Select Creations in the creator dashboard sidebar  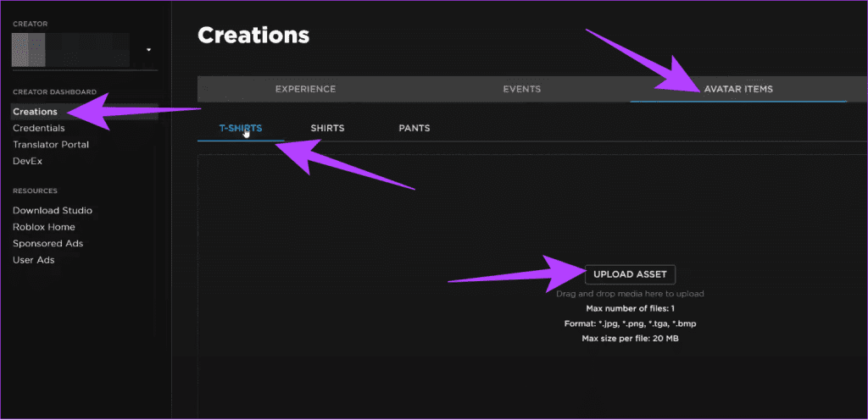35,112
